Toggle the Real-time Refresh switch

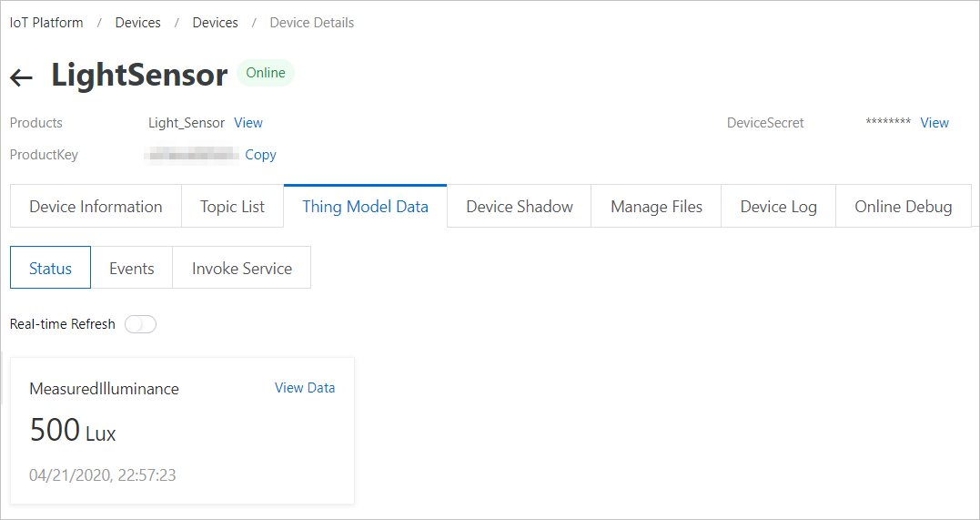140,324
